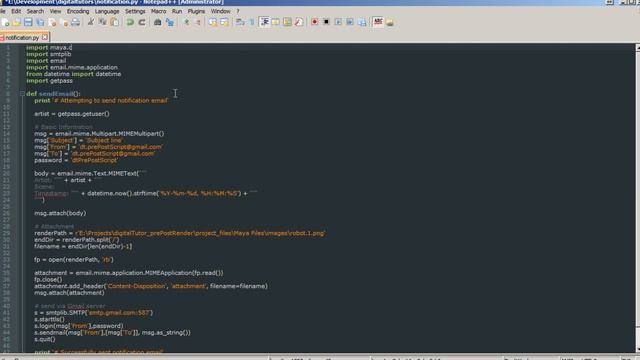Open the Settings menu
Screen dimensions: 640x360
pos(135,11)
